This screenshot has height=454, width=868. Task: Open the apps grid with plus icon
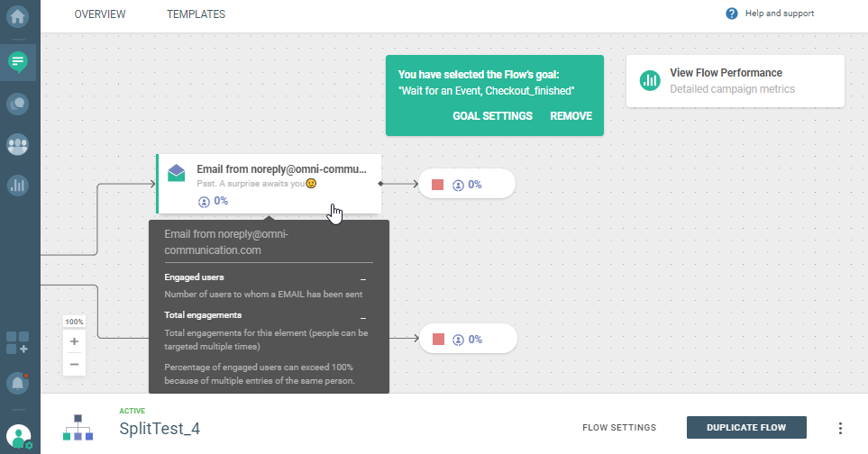[x=18, y=342]
